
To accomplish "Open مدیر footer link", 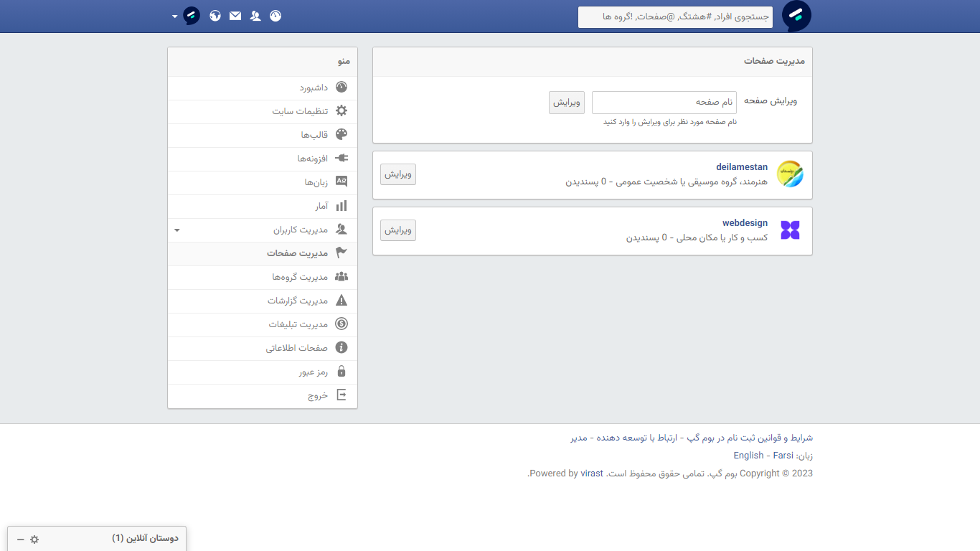I will (x=579, y=438).
